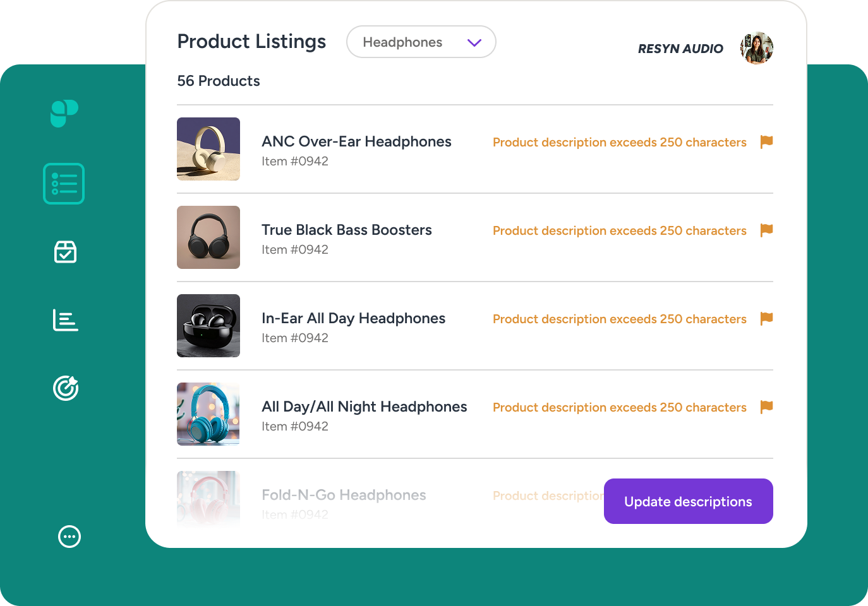Click the RESYN AUDIO account name

680,49
